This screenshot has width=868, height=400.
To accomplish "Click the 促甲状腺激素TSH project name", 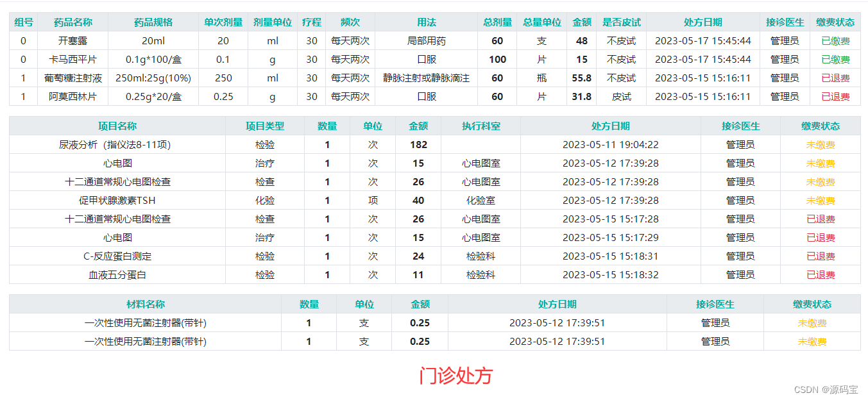I will (x=116, y=200).
